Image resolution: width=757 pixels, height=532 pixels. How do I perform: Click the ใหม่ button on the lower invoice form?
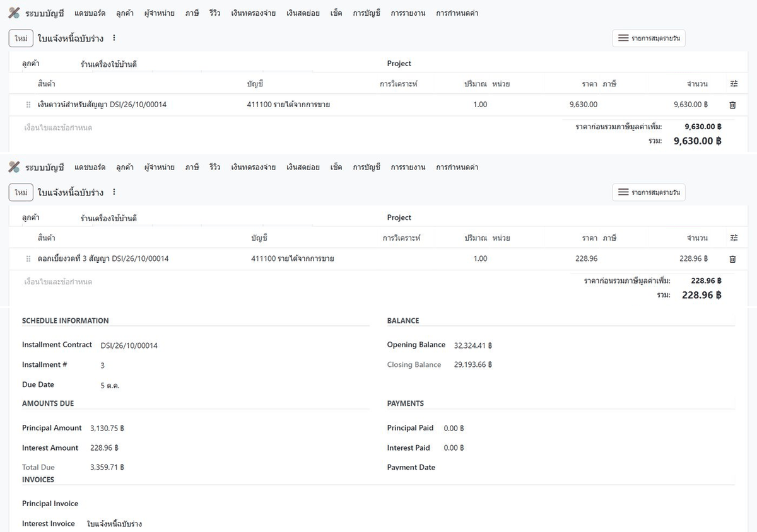click(x=21, y=192)
